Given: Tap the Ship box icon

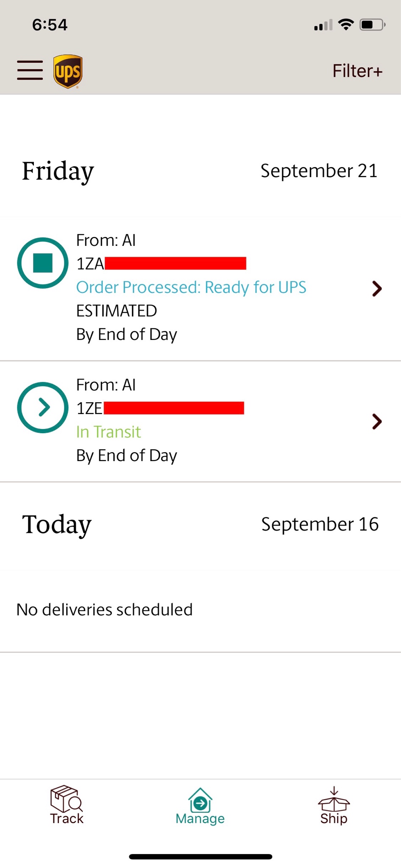Looking at the screenshot, I should [x=334, y=799].
